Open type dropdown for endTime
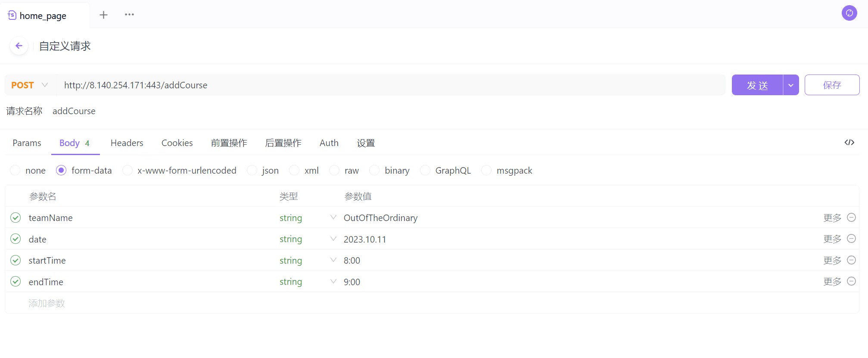 [x=333, y=281]
